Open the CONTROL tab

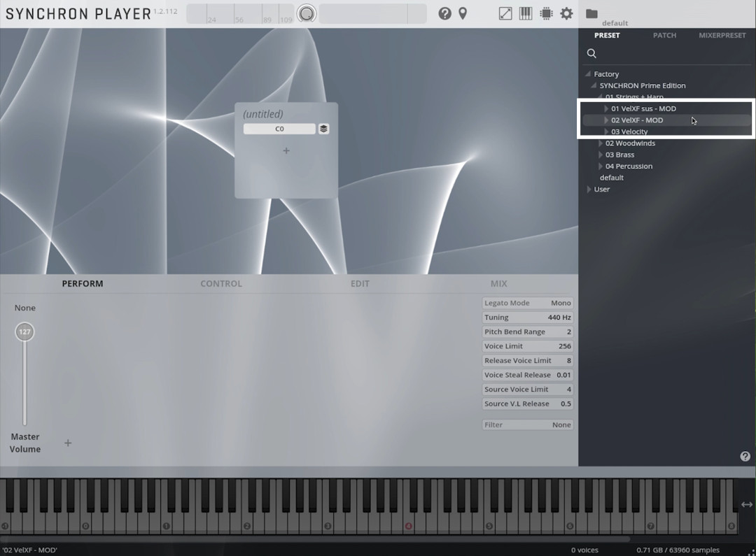coord(221,284)
